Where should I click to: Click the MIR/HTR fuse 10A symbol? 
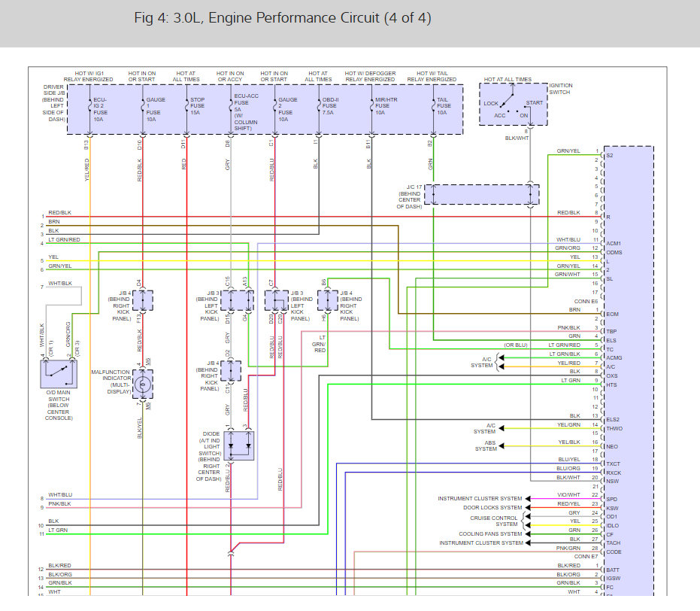click(x=371, y=106)
